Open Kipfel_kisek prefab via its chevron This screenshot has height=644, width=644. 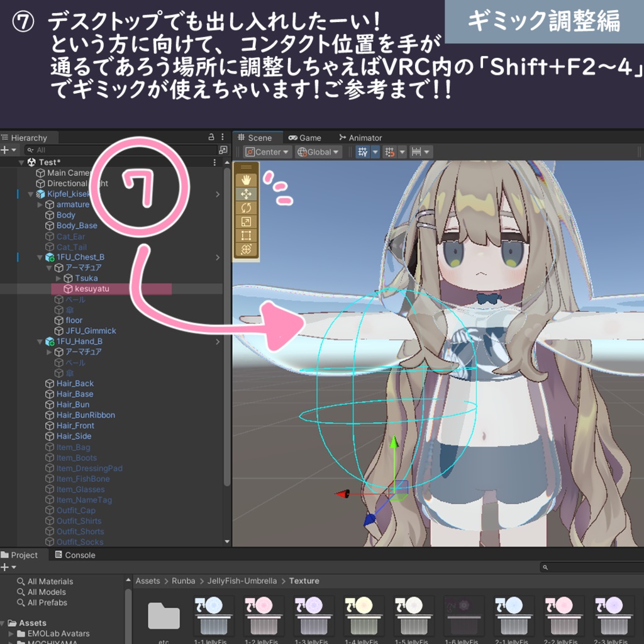tap(218, 194)
